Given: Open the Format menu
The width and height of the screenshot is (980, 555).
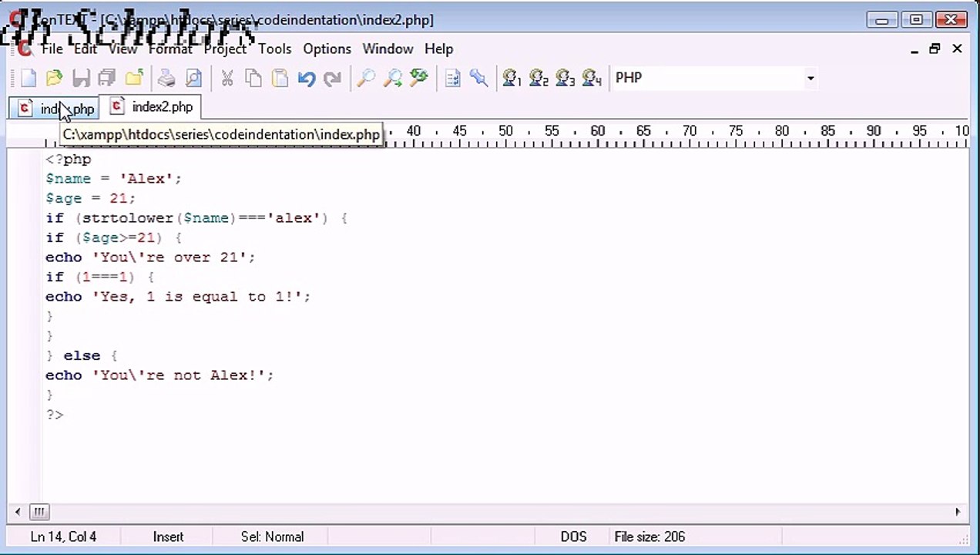Looking at the screenshot, I should [x=170, y=49].
